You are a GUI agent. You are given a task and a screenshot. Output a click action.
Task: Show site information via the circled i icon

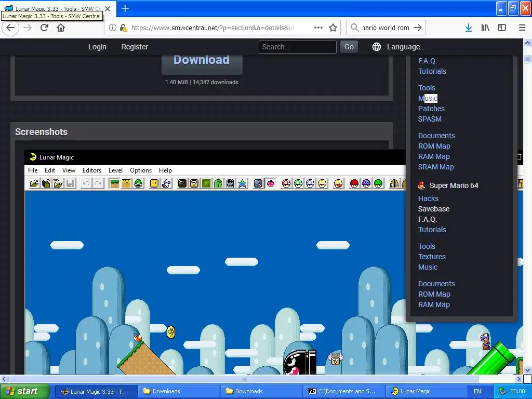[x=112, y=28]
